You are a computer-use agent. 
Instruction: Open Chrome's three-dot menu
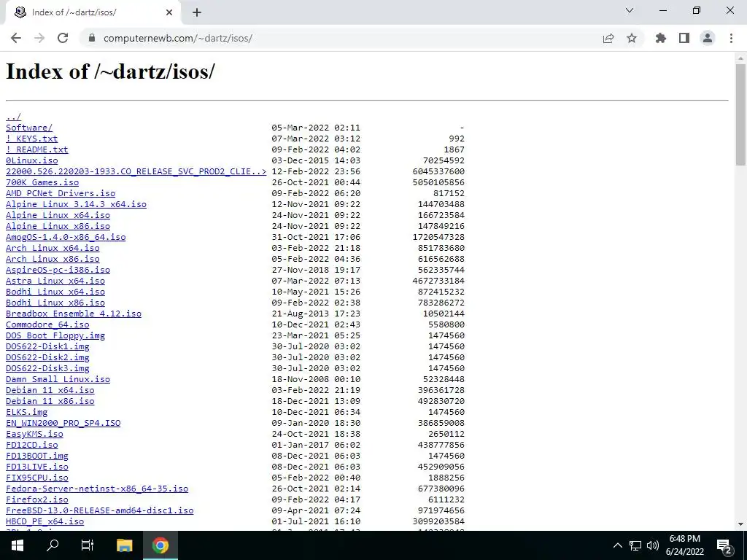coord(731,38)
